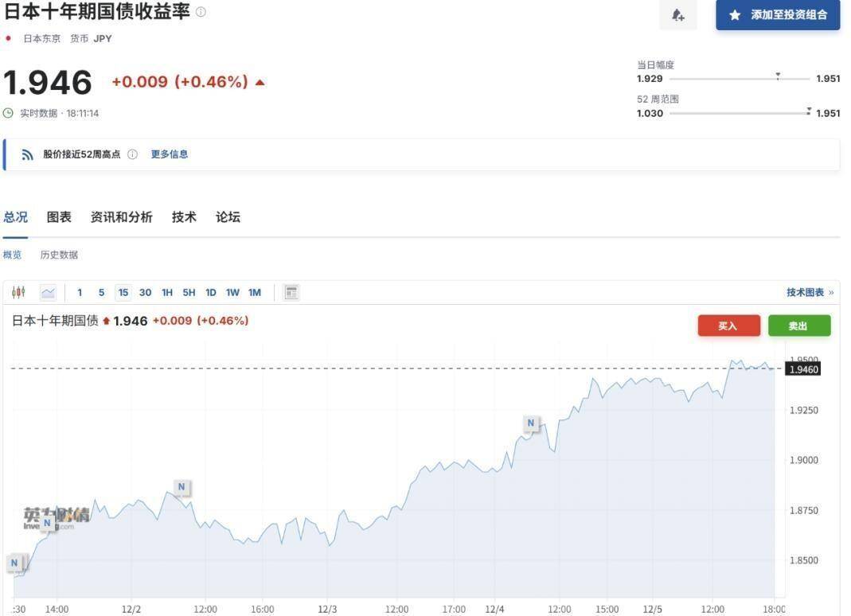Viewport: 851px width, 616px height.
Task: Click info icon next to 股价接近52周高点
Action: tap(132, 154)
